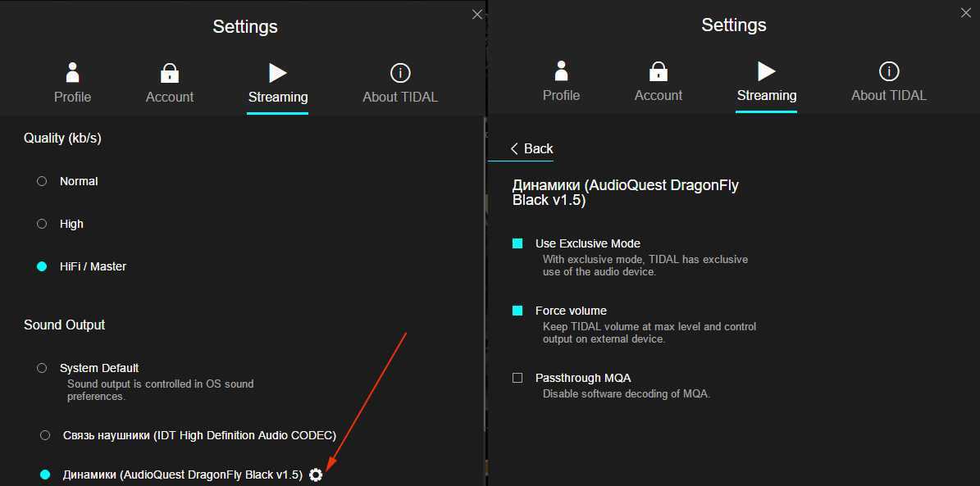Open gear settings for AudioQuest DragonFly output

[x=316, y=475]
